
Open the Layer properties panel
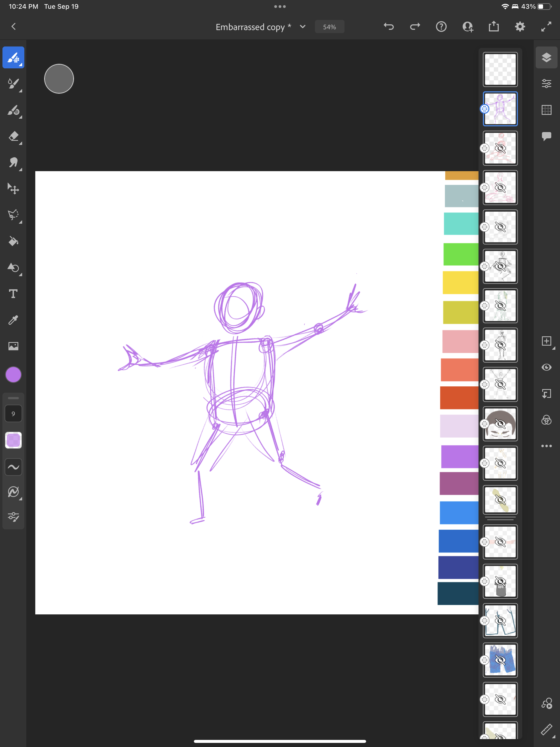[x=546, y=83]
